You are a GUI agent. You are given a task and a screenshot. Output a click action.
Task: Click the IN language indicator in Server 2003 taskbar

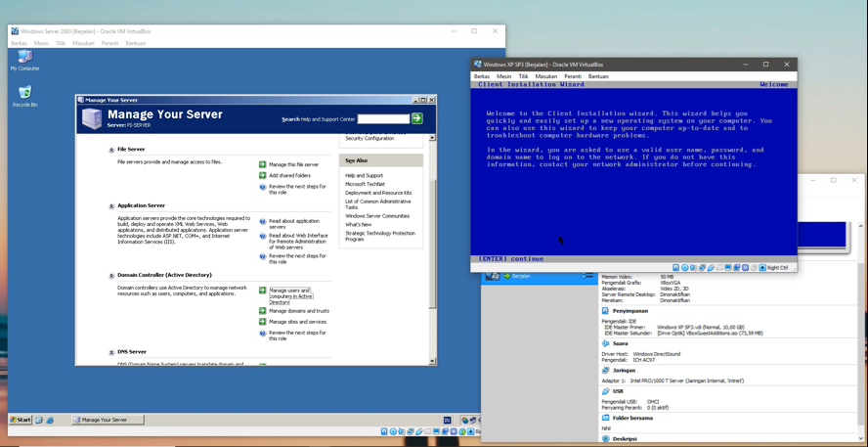tap(448, 421)
